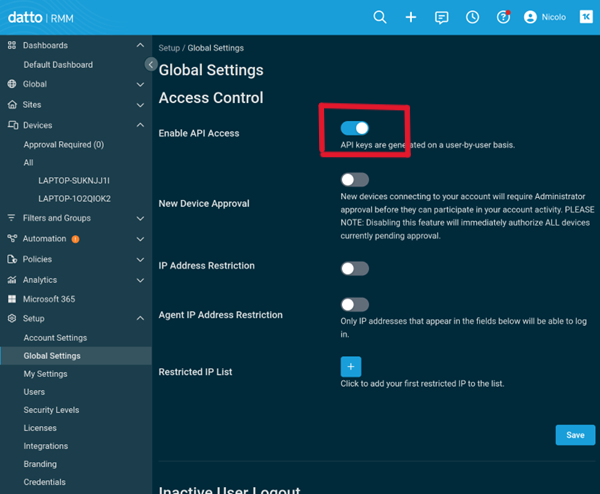Screen dimensions: 600x494
Task: Turn on Agent IP Address Restriction toggle
Action: tap(355, 305)
